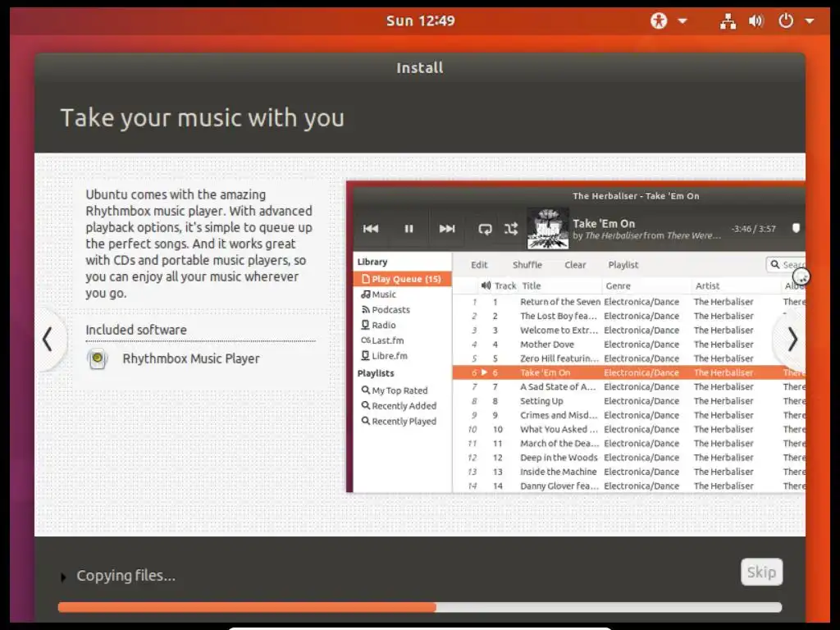Go back to the previous slide arrow
This screenshot has height=630, width=840.
click(48, 339)
